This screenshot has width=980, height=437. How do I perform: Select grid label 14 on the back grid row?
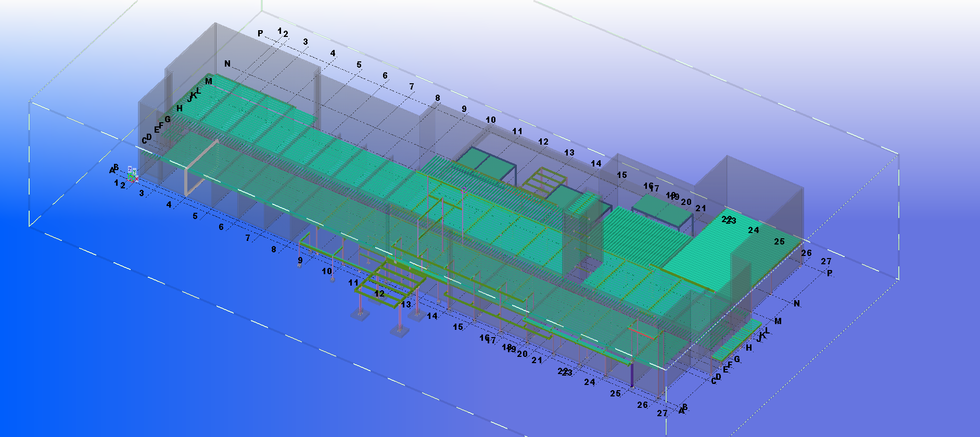[x=595, y=163]
